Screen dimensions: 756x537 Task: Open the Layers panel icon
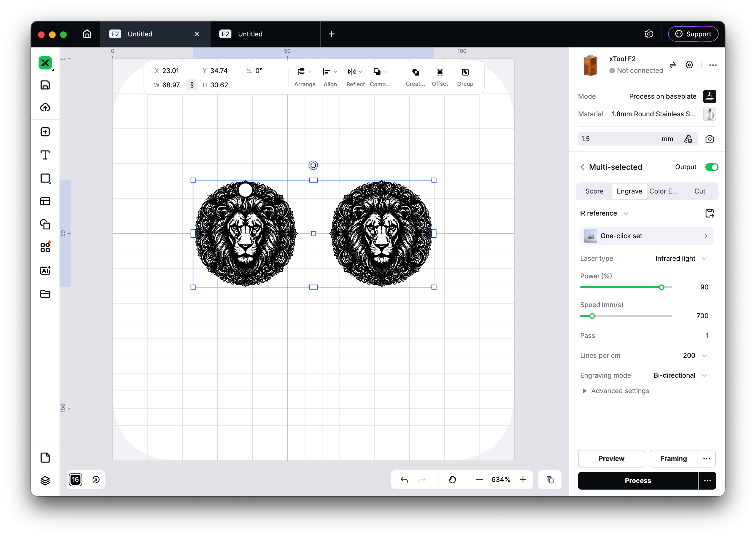tap(45, 480)
